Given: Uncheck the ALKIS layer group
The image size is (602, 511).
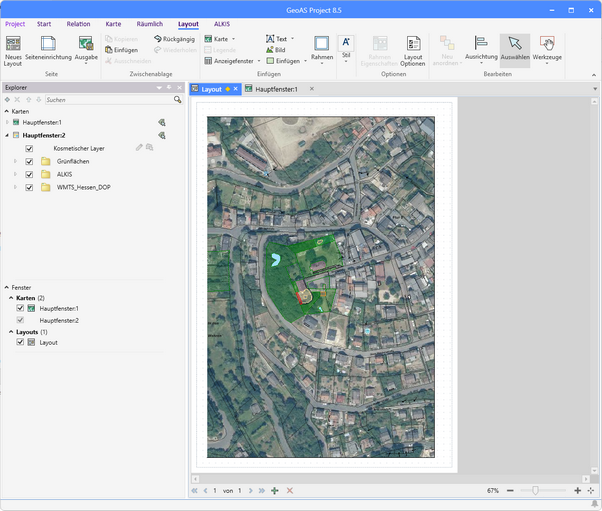Looking at the screenshot, I should point(29,175).
